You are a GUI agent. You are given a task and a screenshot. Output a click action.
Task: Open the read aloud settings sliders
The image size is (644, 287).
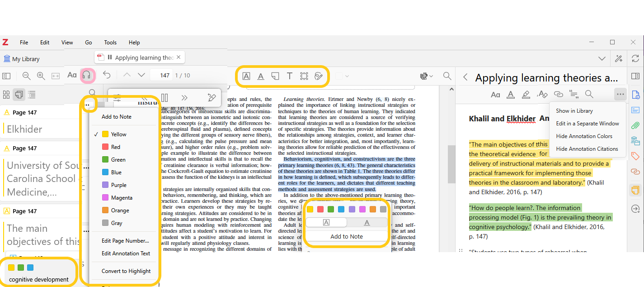coord(118,97)
